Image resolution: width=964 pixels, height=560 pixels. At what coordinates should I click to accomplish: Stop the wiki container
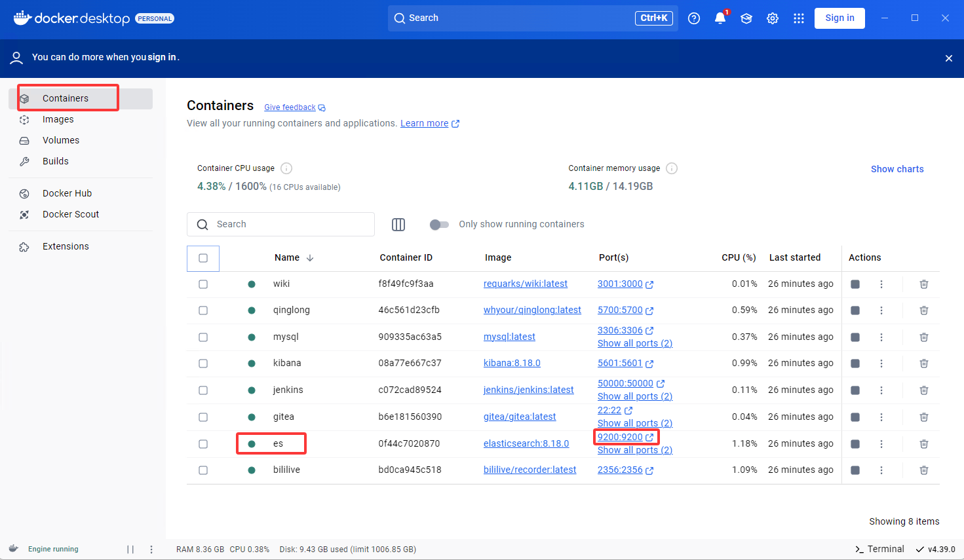pos(855,284)
